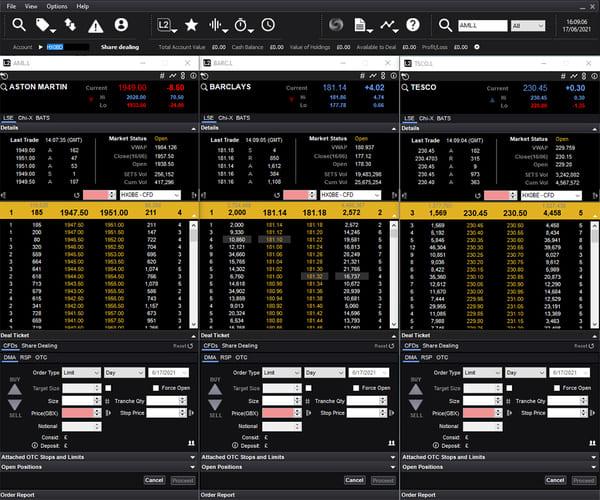
Task: Open the View menu
Action: pos(31,6)
